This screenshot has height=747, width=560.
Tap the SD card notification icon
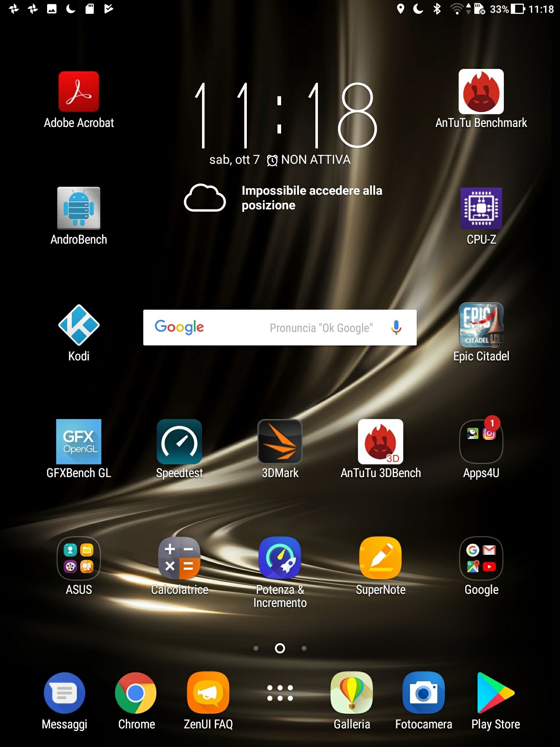point(90,9)
